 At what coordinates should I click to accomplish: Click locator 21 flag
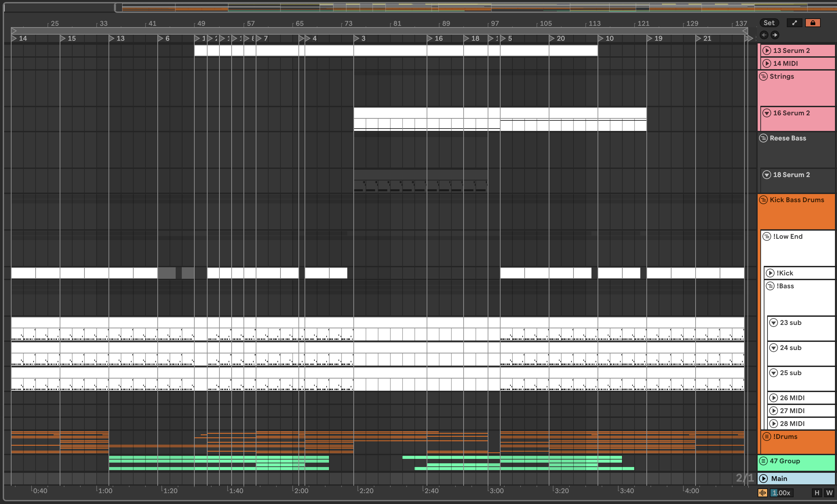(x=699, y=38)
